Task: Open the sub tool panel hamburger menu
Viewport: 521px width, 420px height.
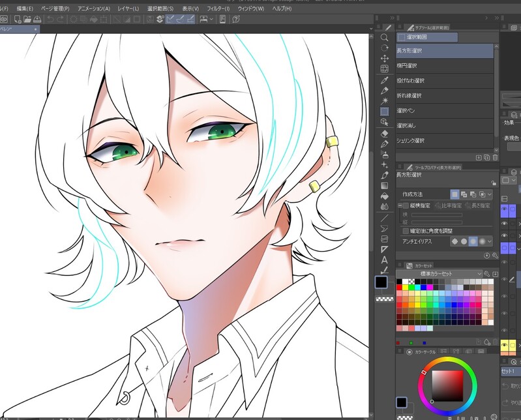Action: [x=400, y=27]
